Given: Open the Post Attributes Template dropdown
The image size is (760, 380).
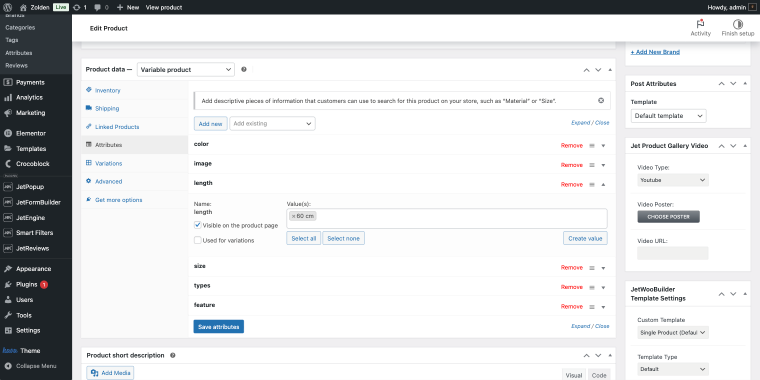Looking at the screenshot, I should (668, 116).
